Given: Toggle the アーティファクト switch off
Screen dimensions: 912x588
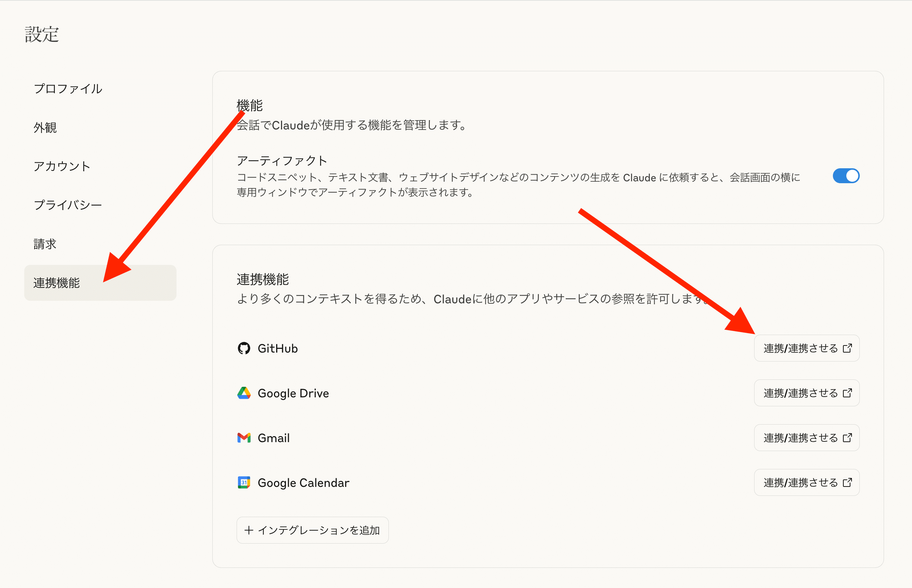Looking at the screenshot, I should [846, 176].
